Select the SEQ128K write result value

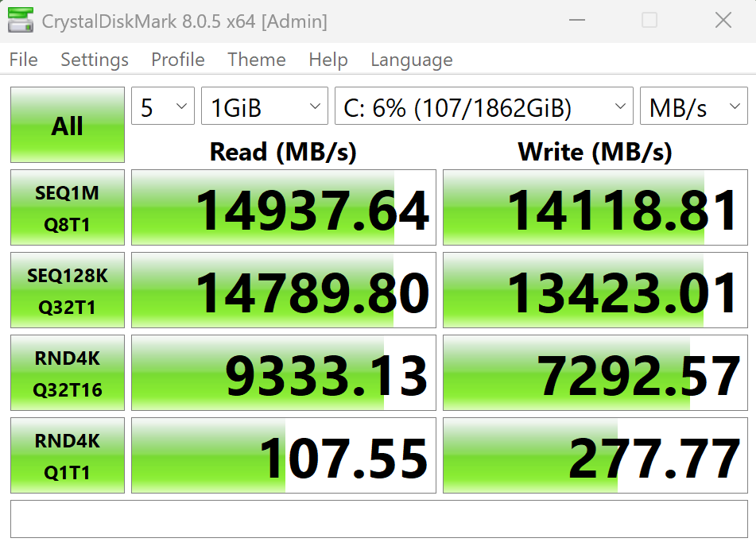pos(595,290)
